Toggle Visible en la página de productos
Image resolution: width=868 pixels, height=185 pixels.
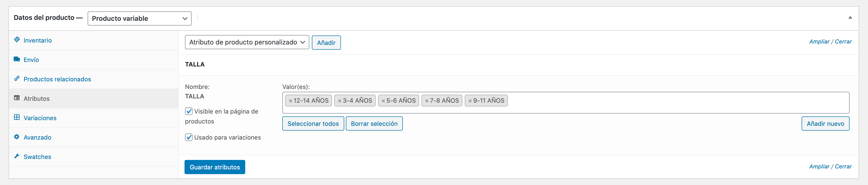189,111
